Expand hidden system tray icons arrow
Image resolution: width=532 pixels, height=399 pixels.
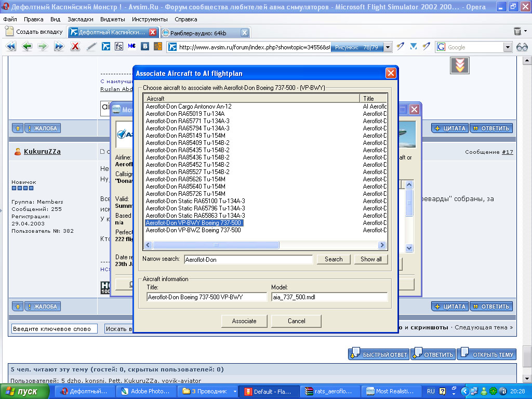coord(464,392)
